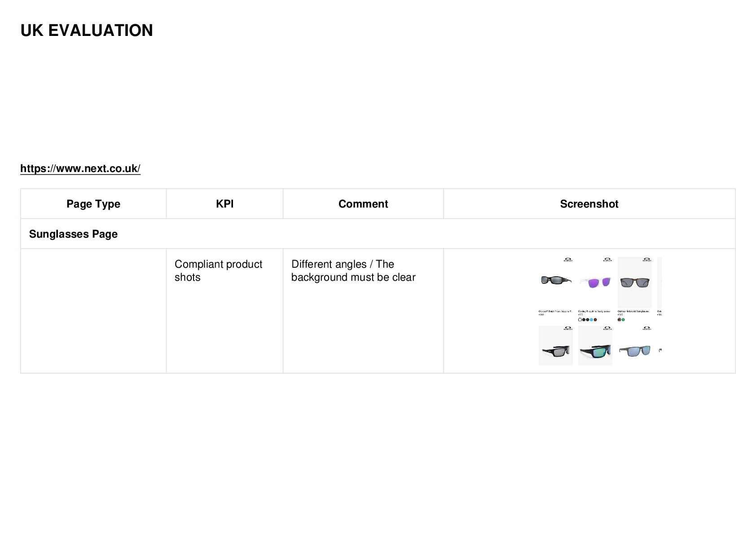Click the Sunglasses Page section row

pos(378,234)
